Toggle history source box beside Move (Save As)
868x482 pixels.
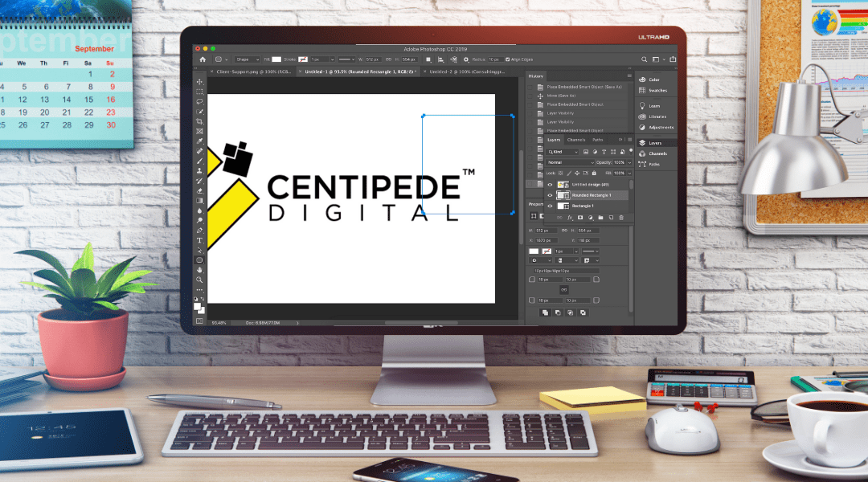tap(530, 96)
